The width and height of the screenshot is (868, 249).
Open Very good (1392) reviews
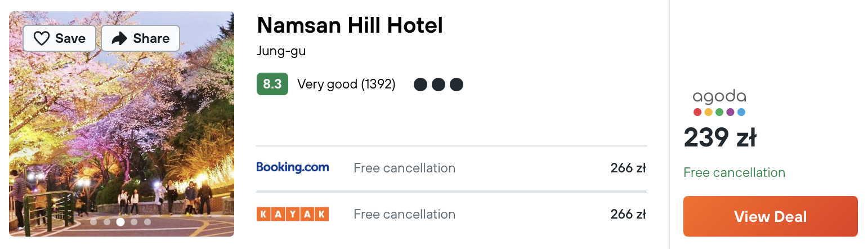(x=346, y=85)
